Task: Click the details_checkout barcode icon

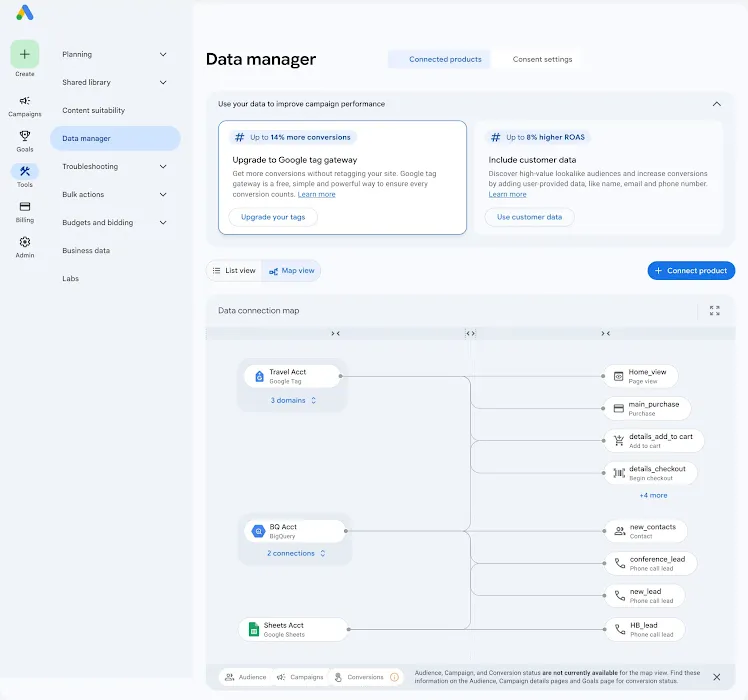Action: pyautogui.click(x=619, y=473)
